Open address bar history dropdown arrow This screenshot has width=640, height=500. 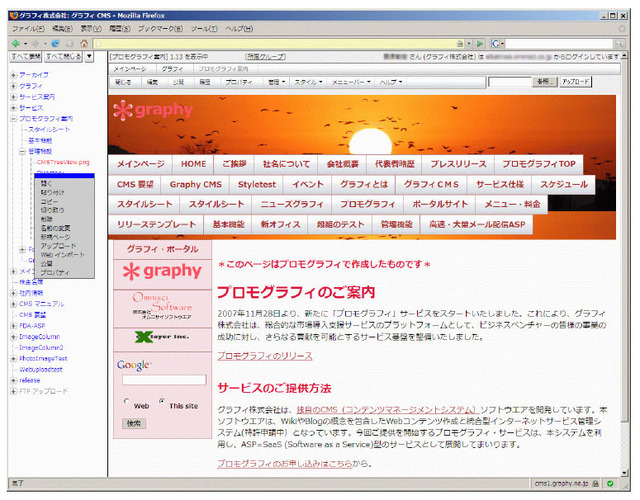coord(469,43)
